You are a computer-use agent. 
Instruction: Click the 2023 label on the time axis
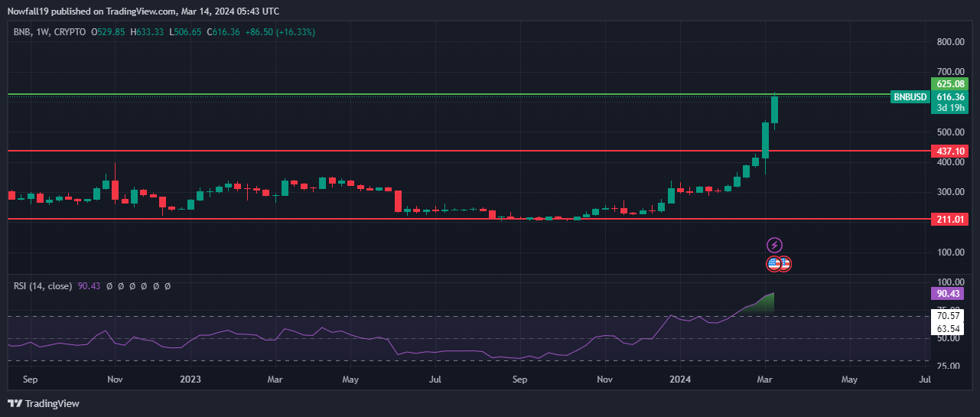click(191, 378)
